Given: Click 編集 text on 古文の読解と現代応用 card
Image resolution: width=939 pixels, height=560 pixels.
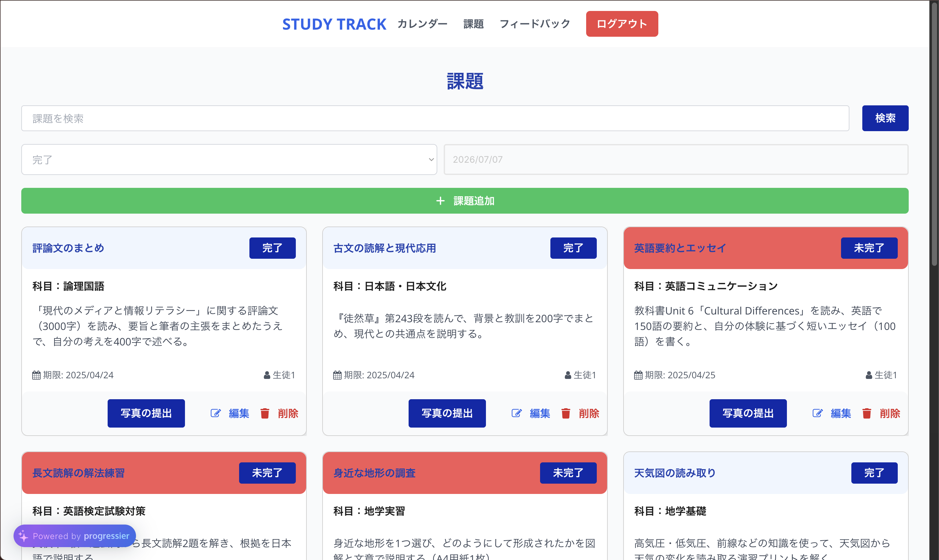Looking at the screenshot, I should 540,413.
